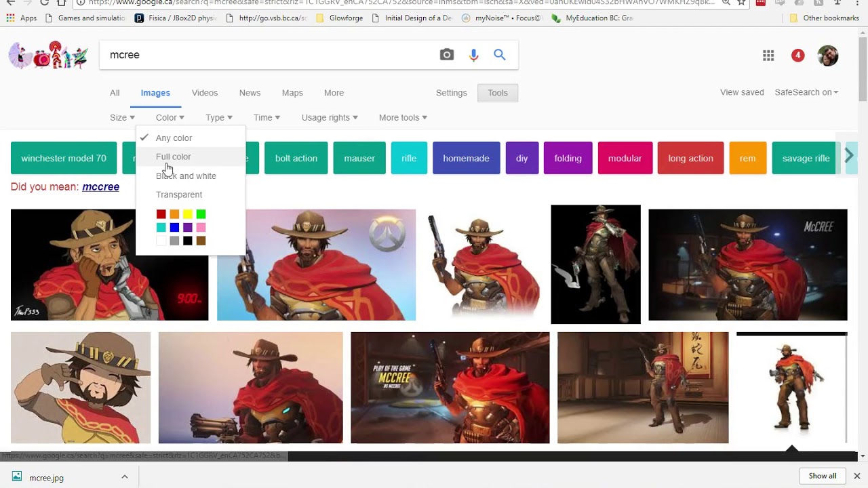Click the blue magnifier search icon
This screenshot has height=488, width=868.
(500, 55)
